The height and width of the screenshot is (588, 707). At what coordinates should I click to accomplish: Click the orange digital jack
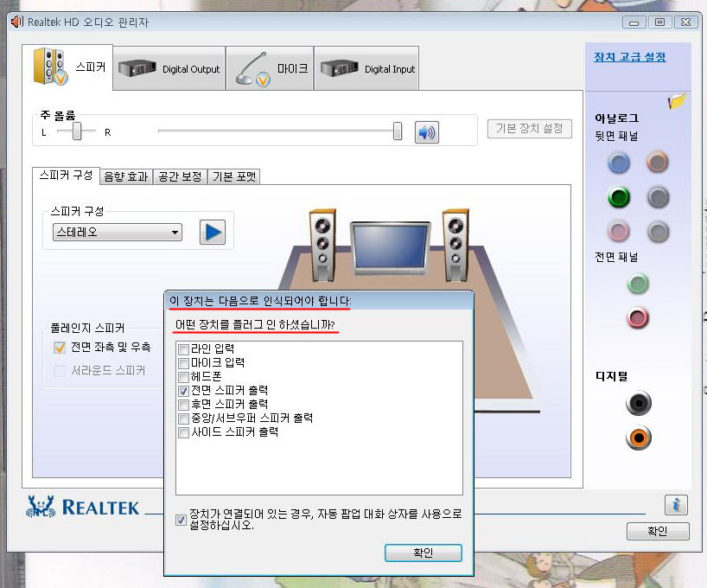click(639, 438)
